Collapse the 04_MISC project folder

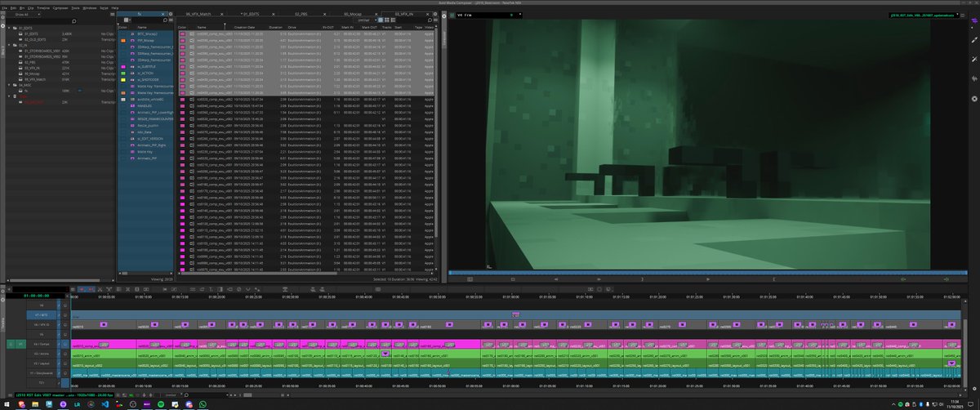(x=11, y=84)
